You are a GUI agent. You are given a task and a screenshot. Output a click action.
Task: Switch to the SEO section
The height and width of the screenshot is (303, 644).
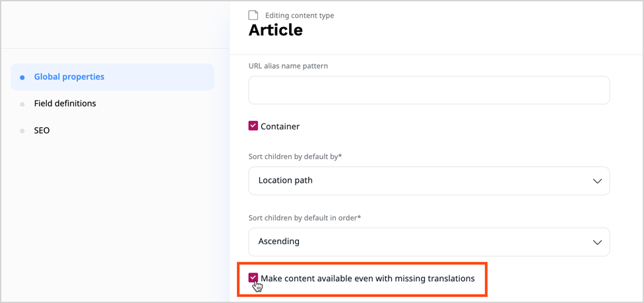(42, 131)
